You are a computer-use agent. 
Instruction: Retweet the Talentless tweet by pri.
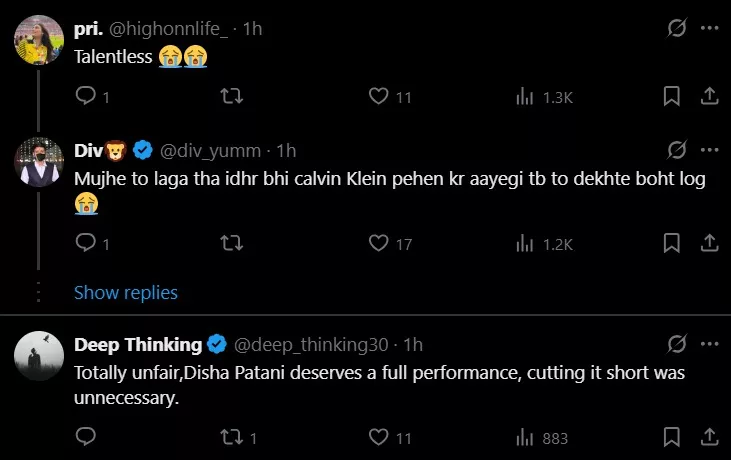pos(231,96)
